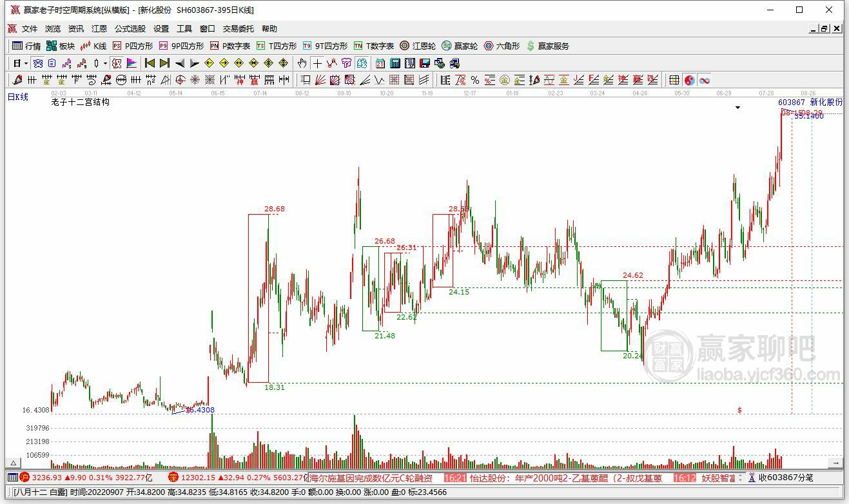Click the 24.62 price label
This screenshot has width=849, height=504.
click(x=633, y=275)
